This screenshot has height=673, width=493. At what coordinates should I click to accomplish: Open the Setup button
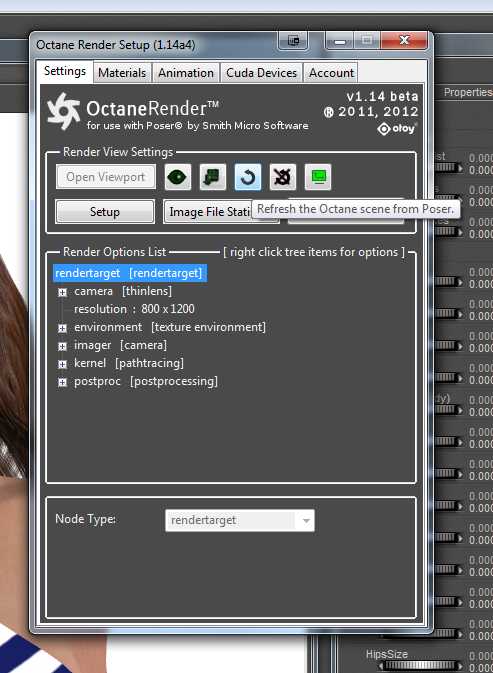pos(105,212)
